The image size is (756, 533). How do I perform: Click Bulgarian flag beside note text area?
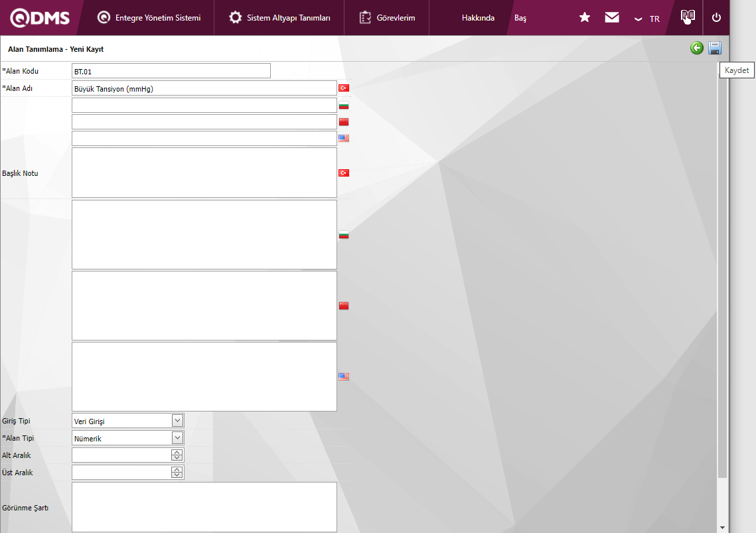(344, 235)
